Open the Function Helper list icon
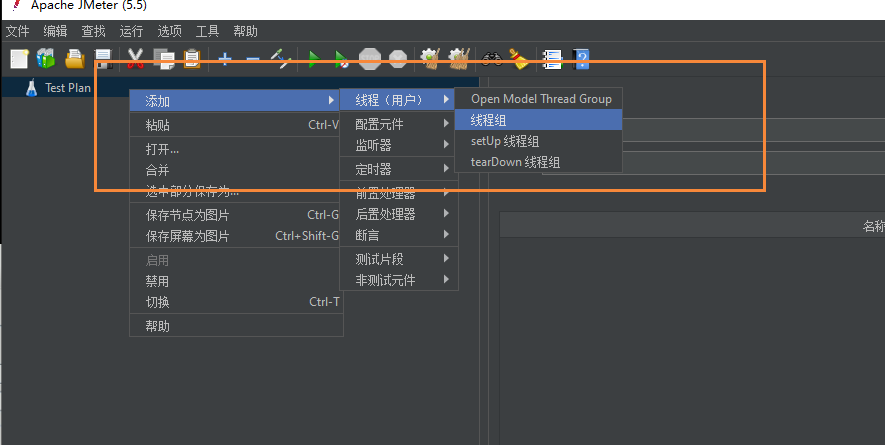 [x=553, y=59]
